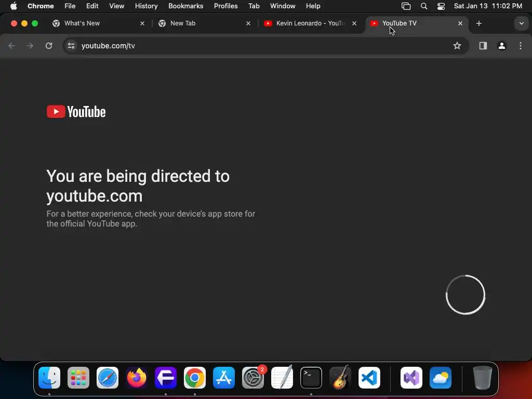Image resolution: width=532 pixels, height=399 pixels.
Task: Click the YouTube logo on page
Action: tap(76, 112)
